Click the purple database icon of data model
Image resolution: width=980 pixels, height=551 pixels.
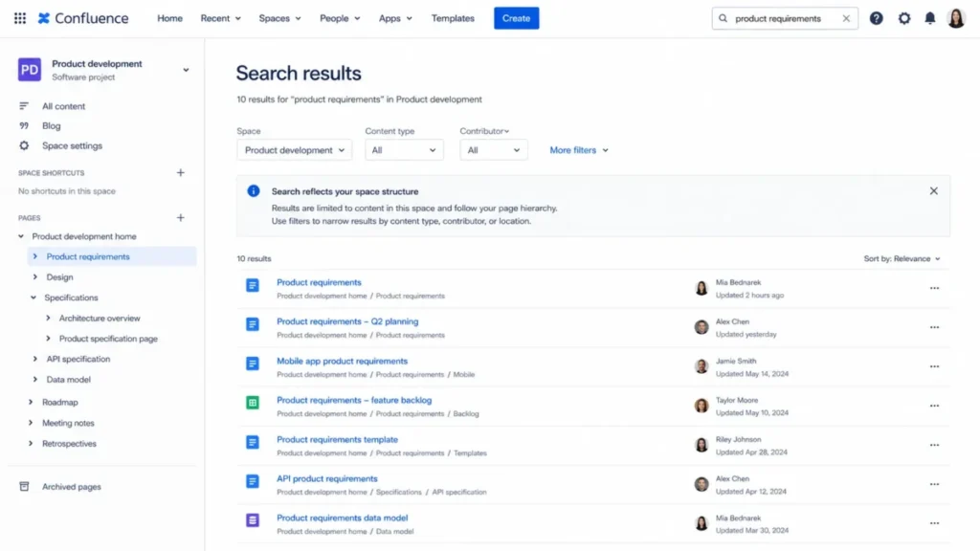pyautogui.click(x=253, y=520)
